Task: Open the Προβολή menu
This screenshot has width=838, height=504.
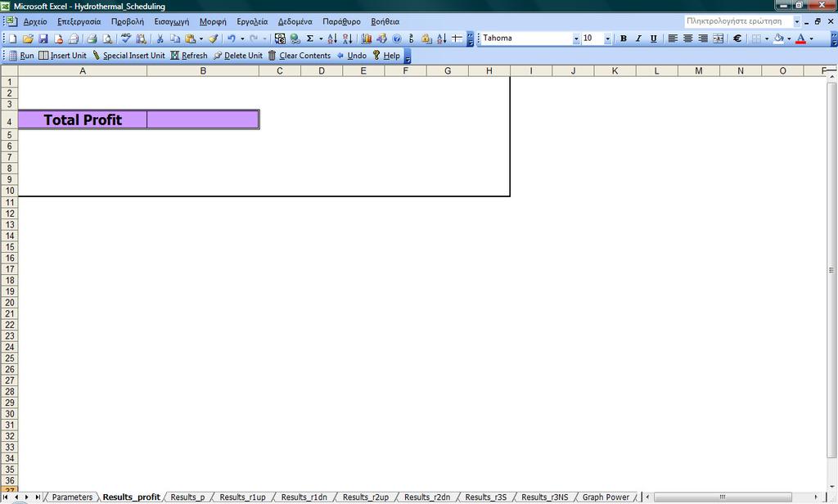Action: (127, 21)
